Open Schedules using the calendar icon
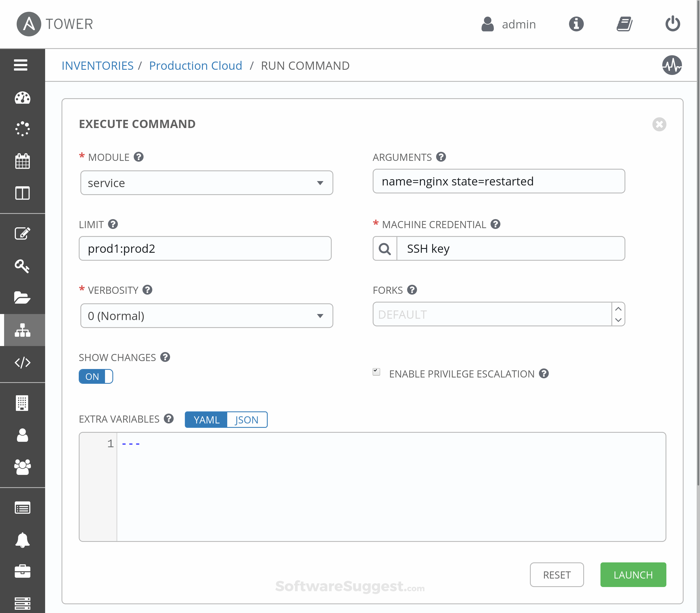 (x=23, y=161)
